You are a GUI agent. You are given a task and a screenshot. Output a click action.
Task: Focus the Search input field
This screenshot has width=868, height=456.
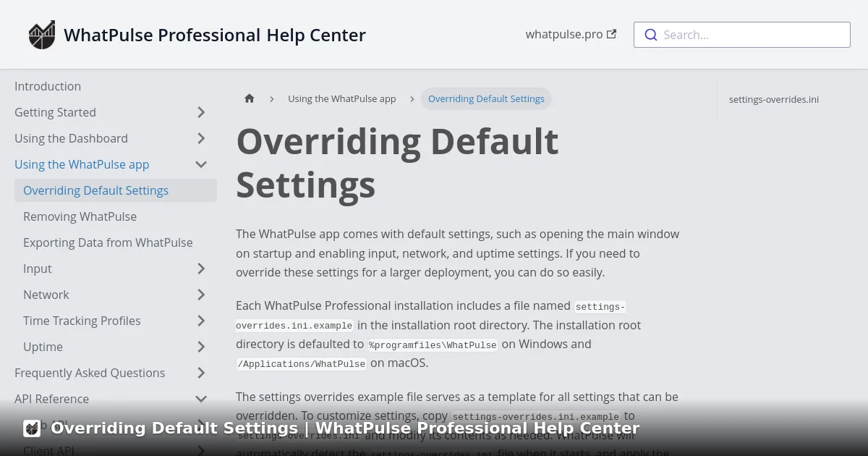(741, 35)
